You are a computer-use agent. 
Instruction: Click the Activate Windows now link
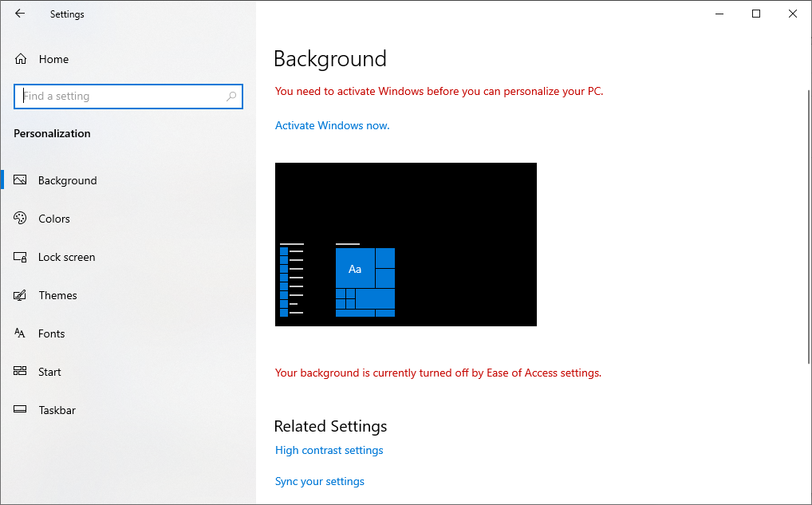point(332,125)
